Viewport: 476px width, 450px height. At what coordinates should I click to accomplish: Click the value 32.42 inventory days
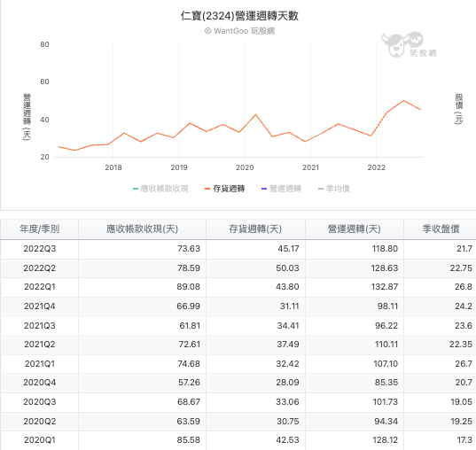pos(288,364)
